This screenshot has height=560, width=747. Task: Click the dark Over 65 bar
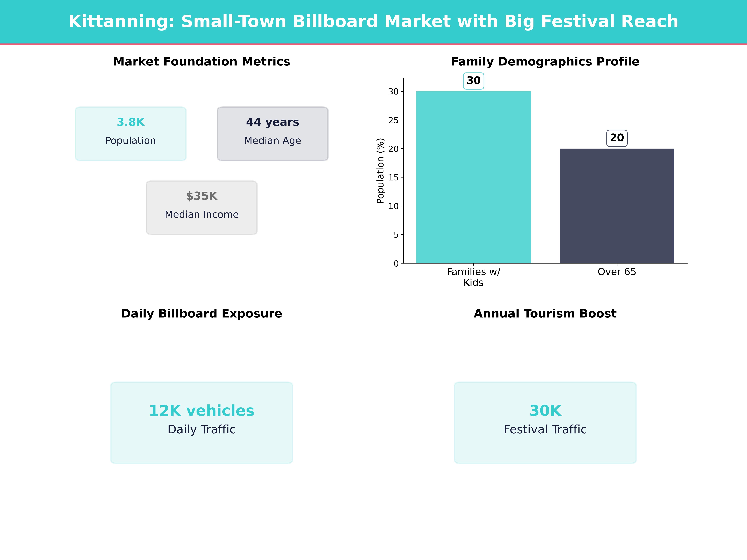click(x=617, y=206)
